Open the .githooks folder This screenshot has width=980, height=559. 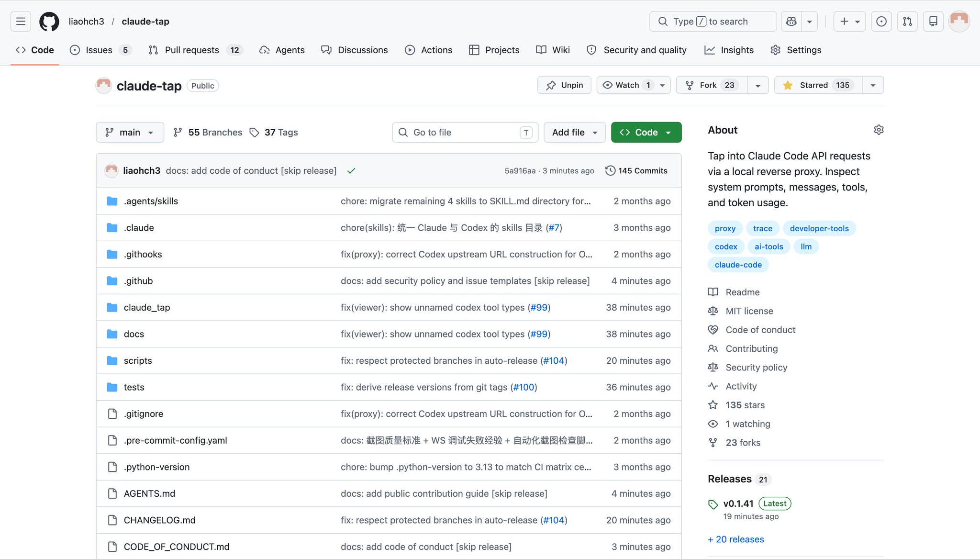click(x=143, y=254)
